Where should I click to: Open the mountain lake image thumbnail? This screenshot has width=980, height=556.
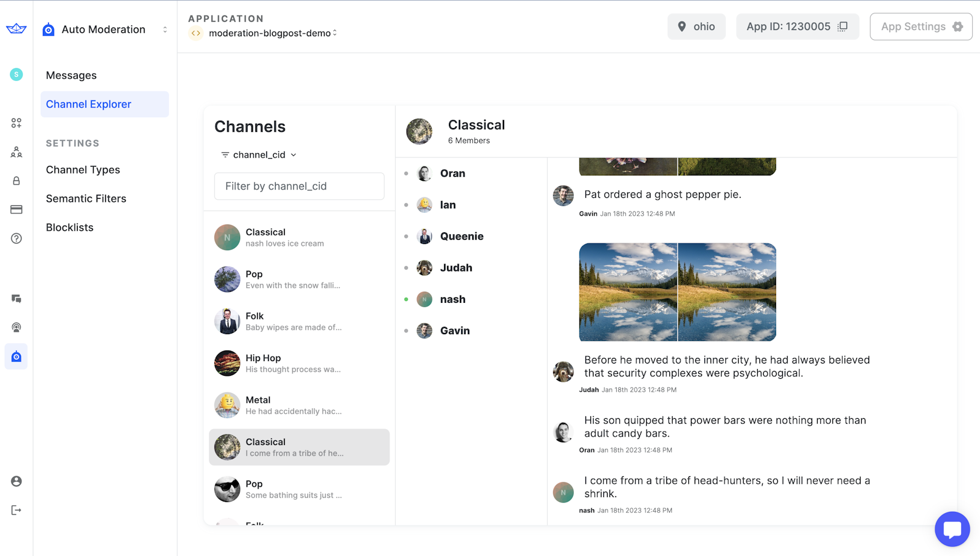[628, 292]
